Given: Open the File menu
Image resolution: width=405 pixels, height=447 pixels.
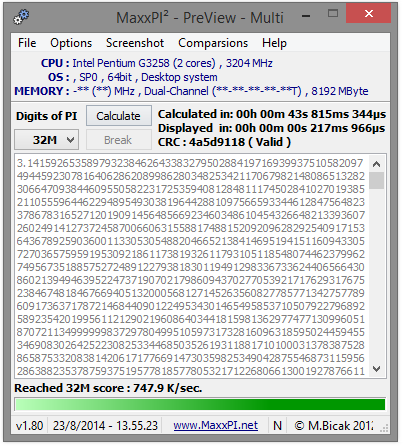Looking at the screenshot, I should 27,43.
